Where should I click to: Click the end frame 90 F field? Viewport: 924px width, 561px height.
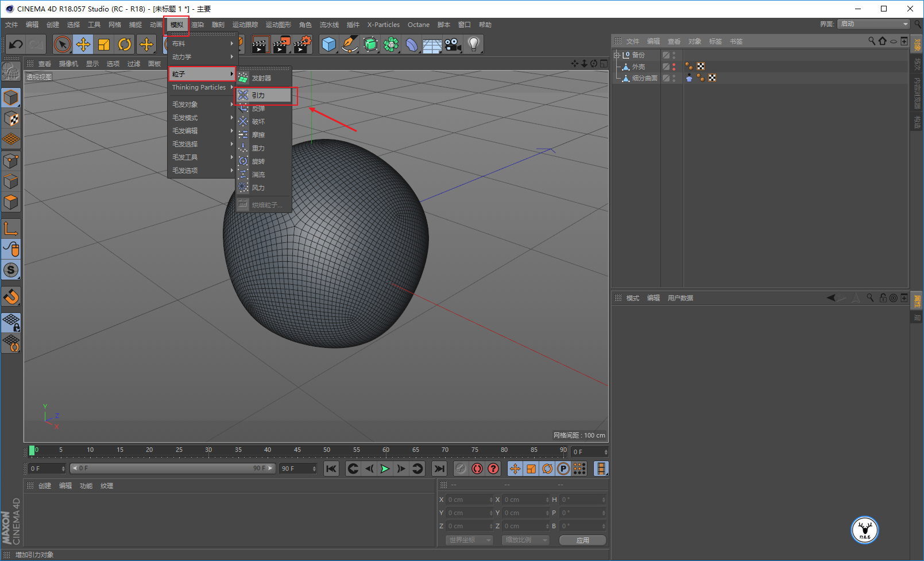297,469
